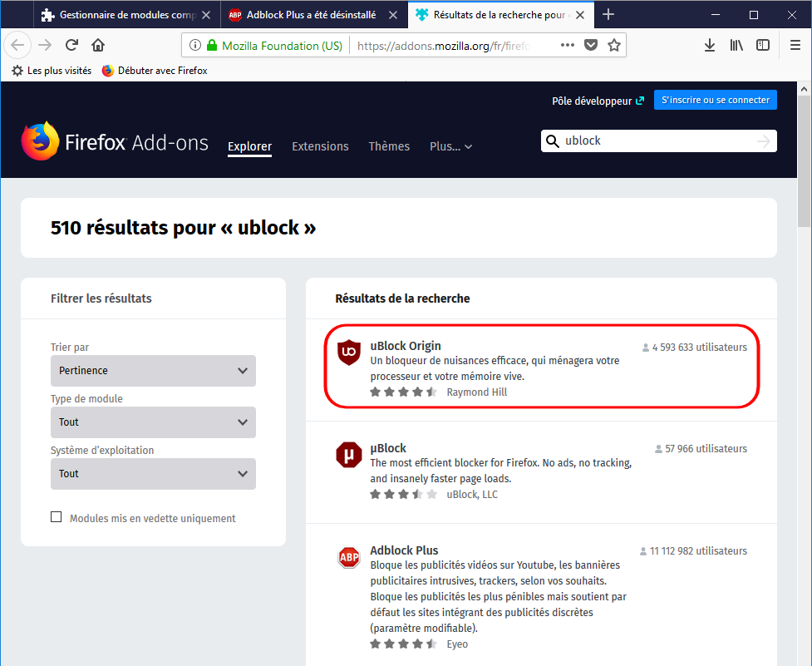Viewport: 812px width, 666px height.
Task: Click the 11 112 982 utilisateurs count
Action: point(693,551)
